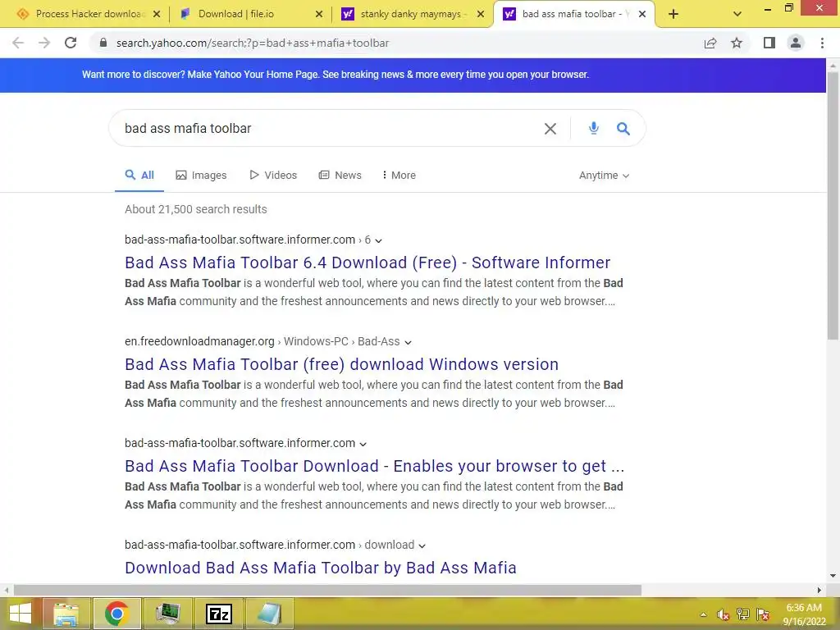Open the Chrome three-dot menu
The width and height of the screenshot is (840, 630).
[822, 43]
